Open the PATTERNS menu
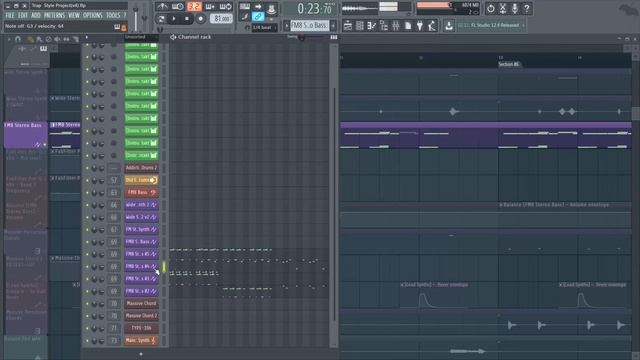The height and width of the screenshot is (360, 640). (x=54, y=15)
